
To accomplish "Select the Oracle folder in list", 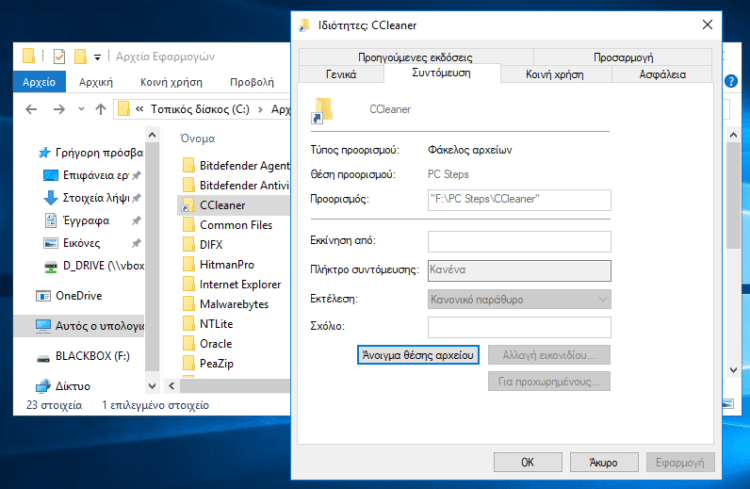I will [208, 344].
